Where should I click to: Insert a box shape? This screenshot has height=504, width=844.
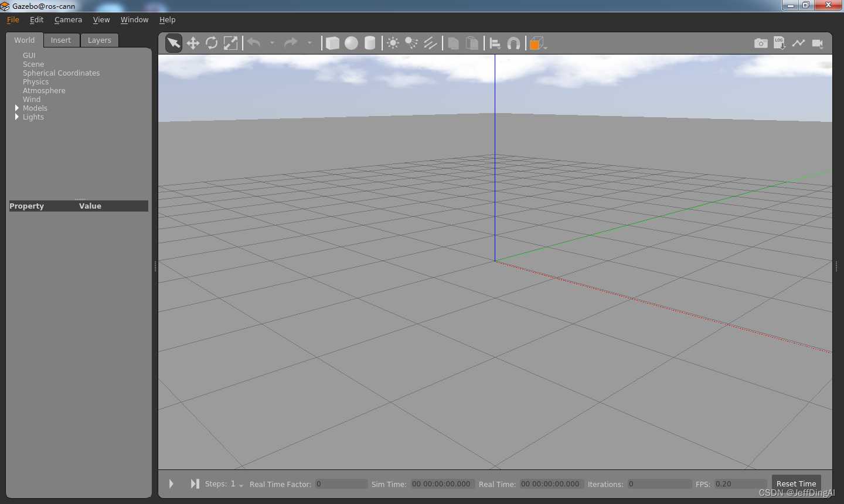(332, 43)
